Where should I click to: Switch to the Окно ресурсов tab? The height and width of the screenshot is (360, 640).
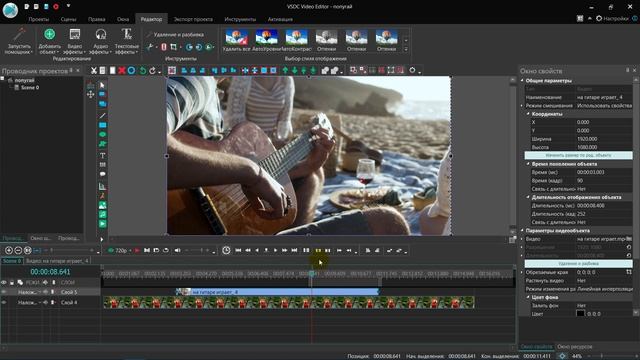tap(575, 347)
